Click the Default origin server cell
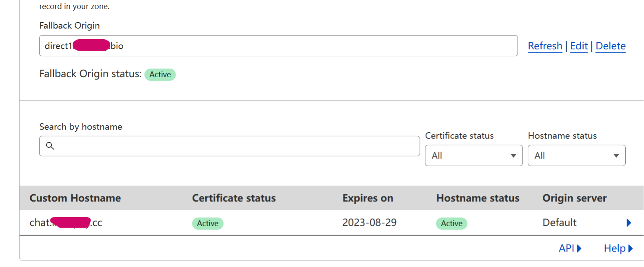Image resolution: width=644 pixels, height=267 pixels. (x=559, y=223)
